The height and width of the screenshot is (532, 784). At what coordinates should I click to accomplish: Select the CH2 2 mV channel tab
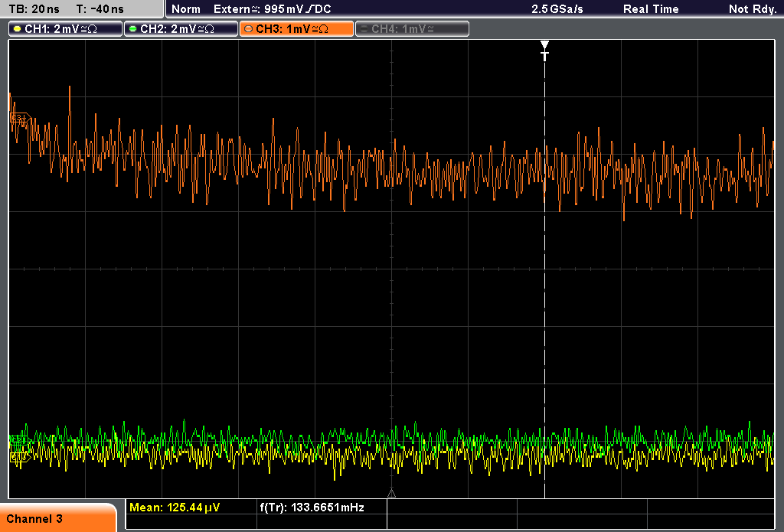[x=181, y=29]
